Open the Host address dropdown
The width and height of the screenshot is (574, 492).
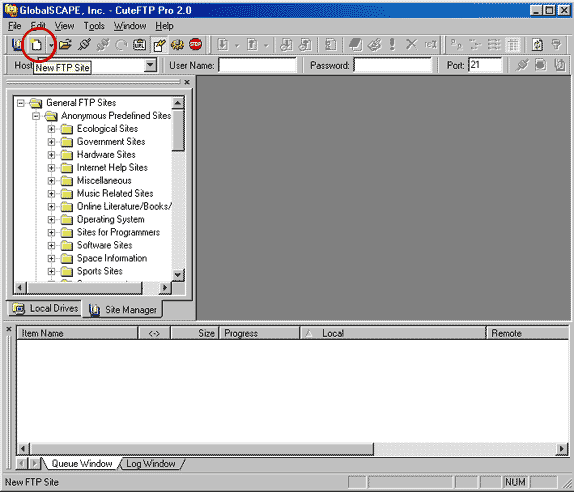(150, 66)
